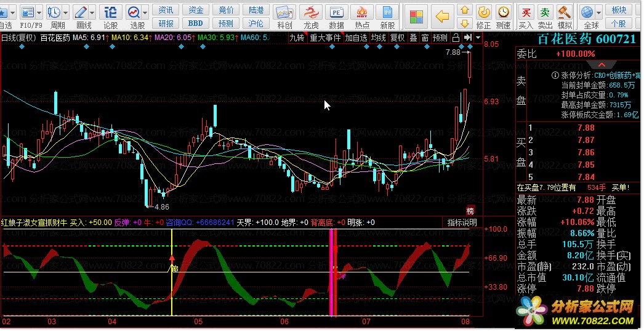Expand the 周期 period dropdown arrow
Screen dimensions: 644x331
tap(65, 13)
